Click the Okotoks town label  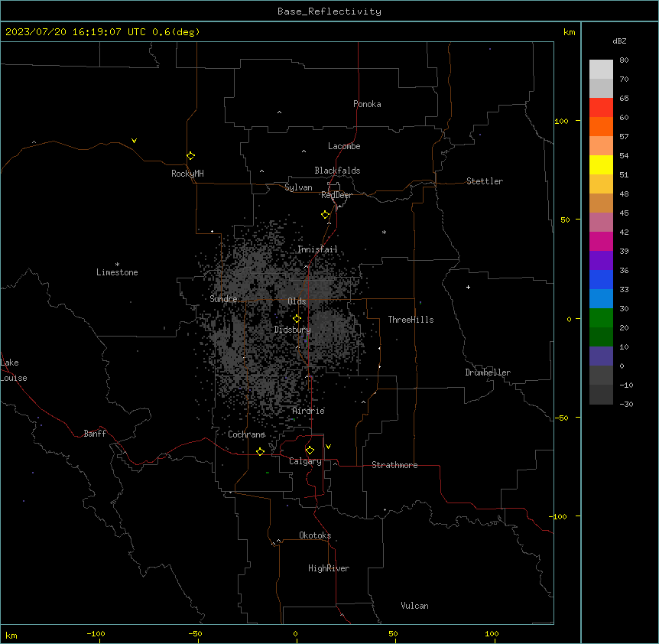[315, 535]
